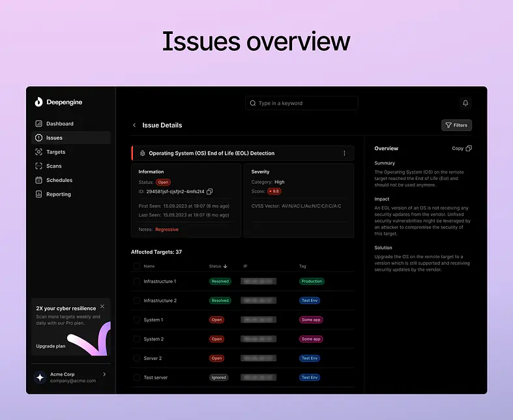Open the System 2 target name
This screenshot has width=513, height=420.
pyautogui.click(x=153, y=339)
